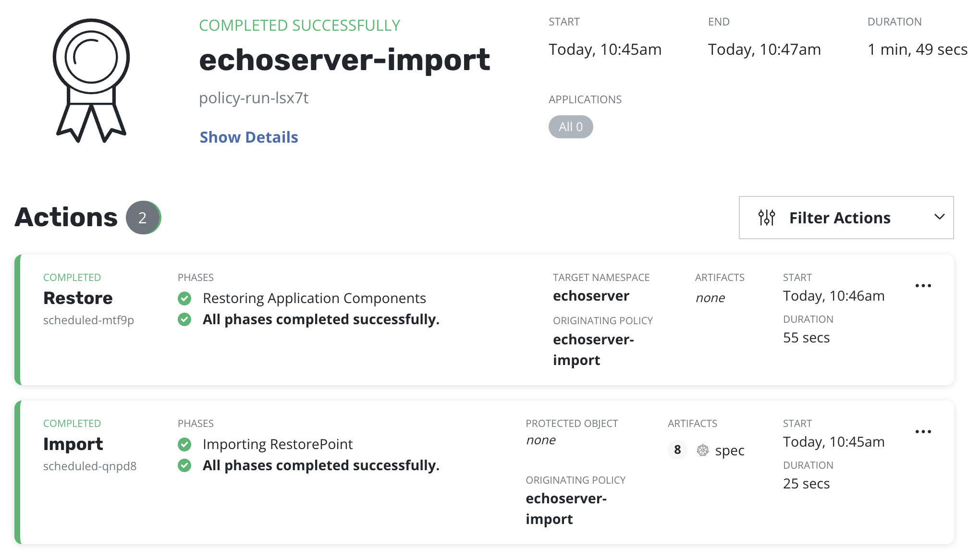Click green check beside Importing RestorePoint
This screenshot has width=980, height=560.
pos(184,445)
